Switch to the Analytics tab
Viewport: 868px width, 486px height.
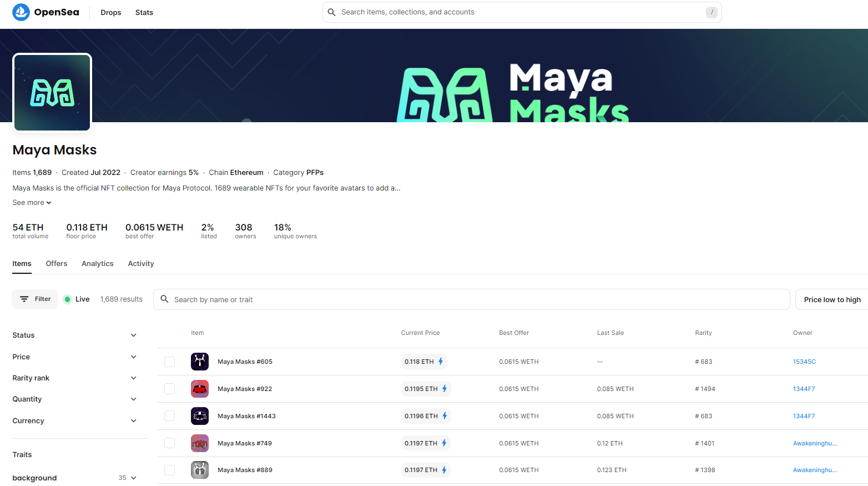point(97,264)
